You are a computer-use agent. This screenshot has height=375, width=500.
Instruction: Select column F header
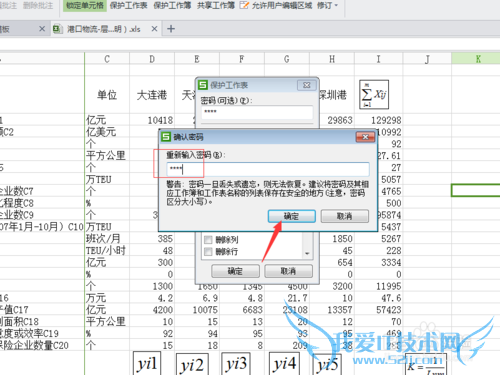click(x=242, y=59)
